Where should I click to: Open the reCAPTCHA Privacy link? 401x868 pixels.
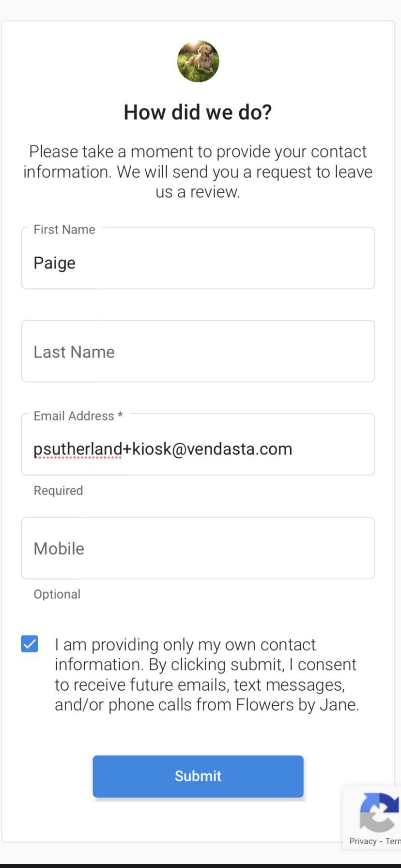[x=363, y=841]
